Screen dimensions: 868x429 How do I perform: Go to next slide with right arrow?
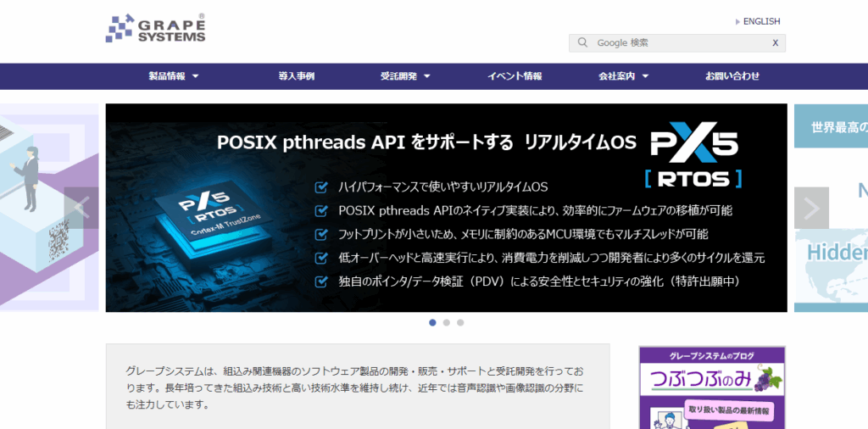pyautogui.click(x=811, y=208)
